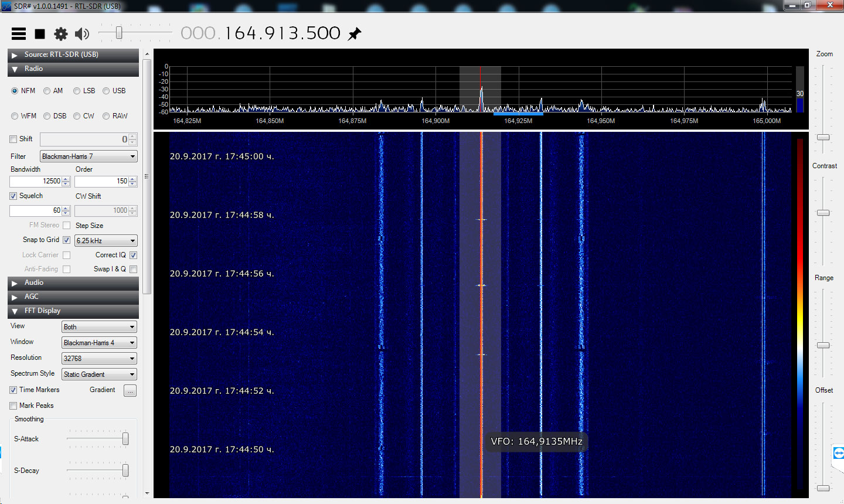
Task: Click the frequency display 164.913.500
Action: point(260,33)
